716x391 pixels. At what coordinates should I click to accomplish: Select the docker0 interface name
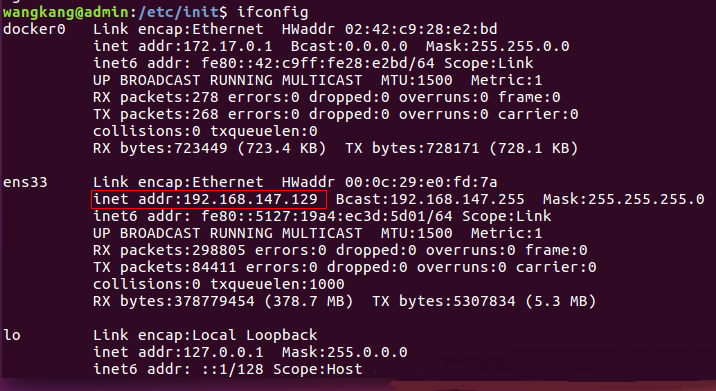[34, 29]
